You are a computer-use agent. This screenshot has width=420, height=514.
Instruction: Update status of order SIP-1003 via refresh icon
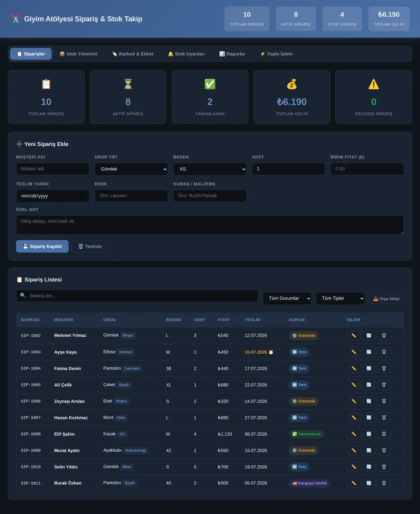[369, 352]
